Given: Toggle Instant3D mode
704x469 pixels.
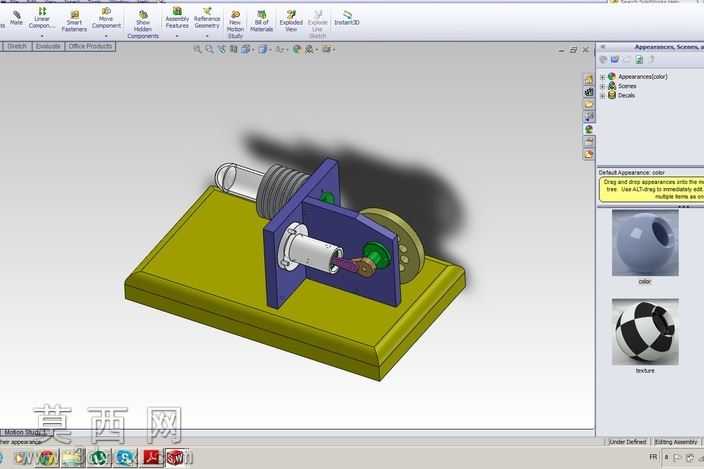Looking at the screenshot, I should 347,18.
